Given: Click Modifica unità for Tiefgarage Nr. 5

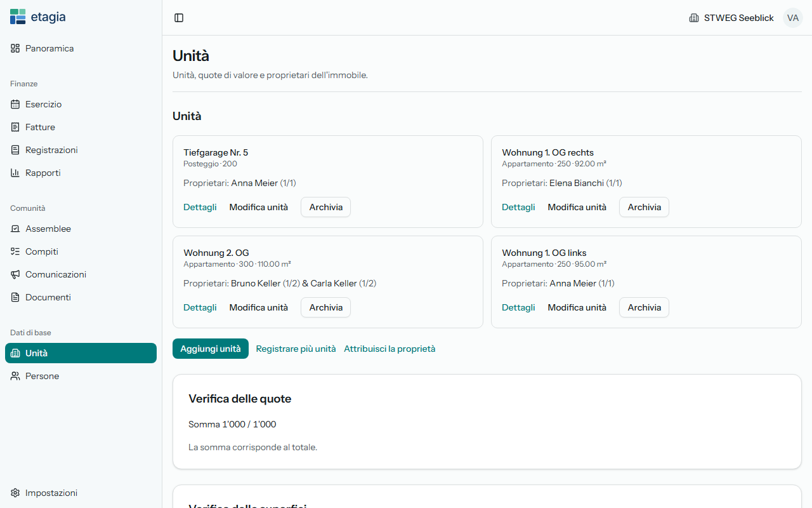Looking at the screenshot, I should tap(259, 207).
